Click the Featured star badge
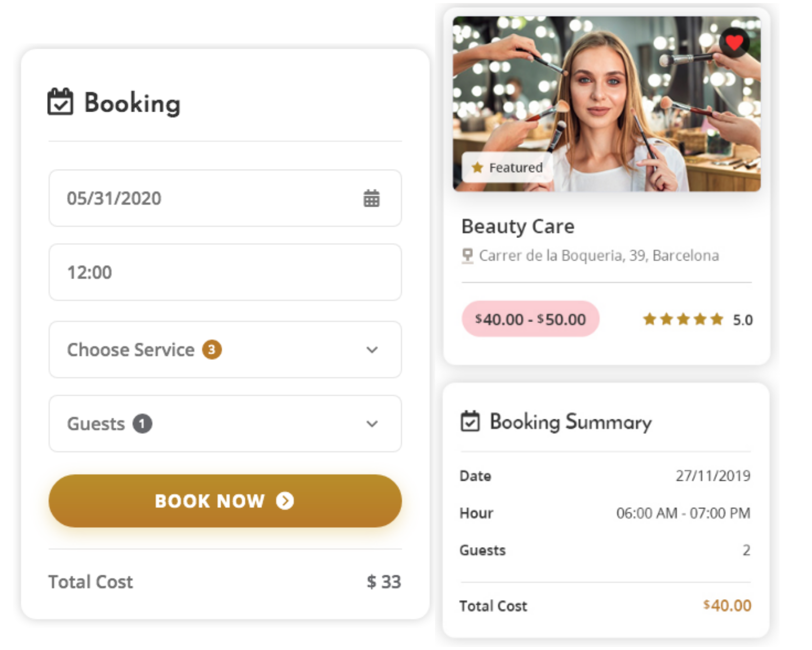The height and width of the screenshot is (650, 812). (507, 168)
